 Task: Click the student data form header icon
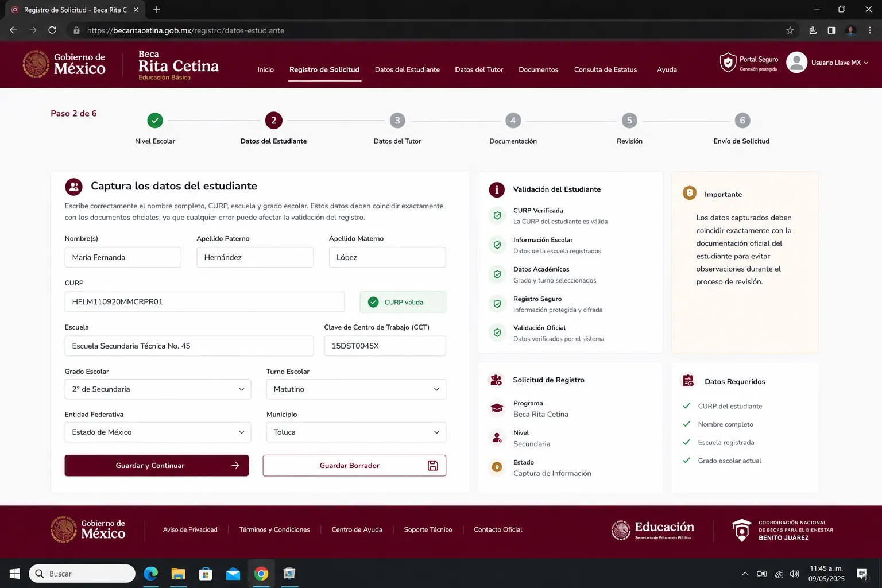point(73,187)
